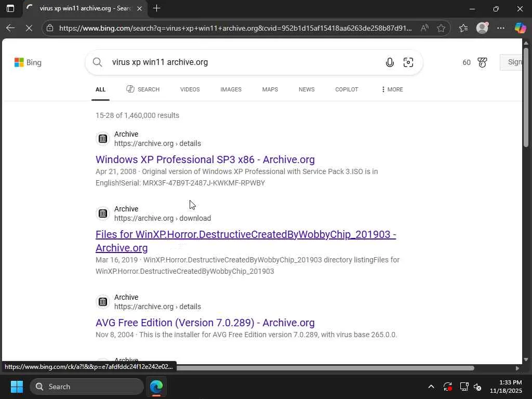Switch to the MAPS tab
The height and width of the screenshot is (399, 532).
(270, 89)
